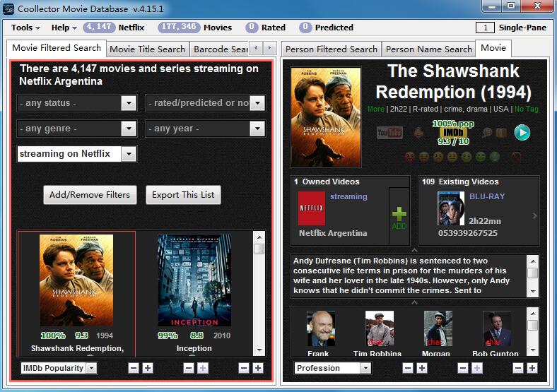
Task: Toggle the Single-Pane mode box
Action: (485, 28)
